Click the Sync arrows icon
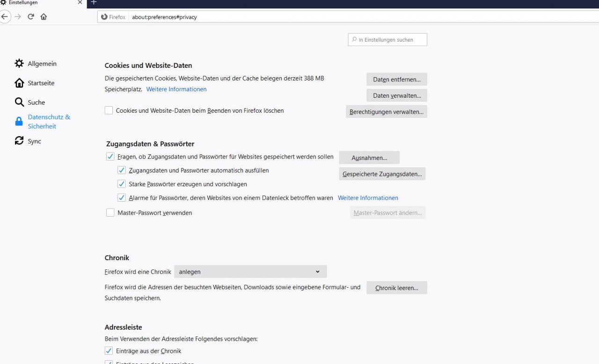Image resolution: width=599 pixels, height=364 pixels. (x=19, y=141)
